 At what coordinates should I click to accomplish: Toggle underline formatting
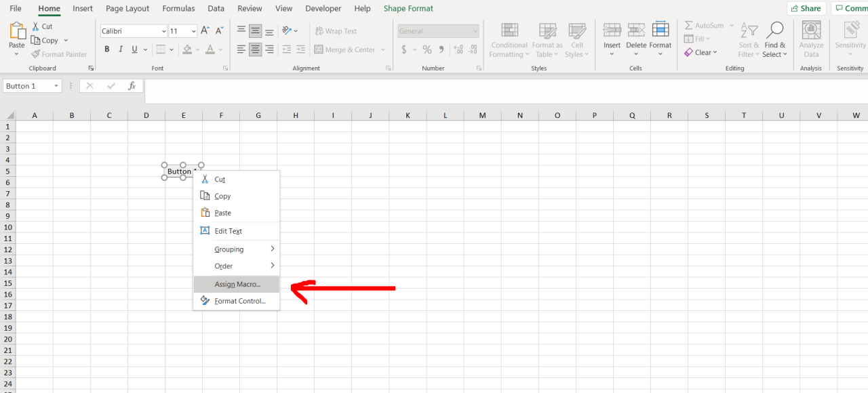pyautogui.click(x=134, y=49)
